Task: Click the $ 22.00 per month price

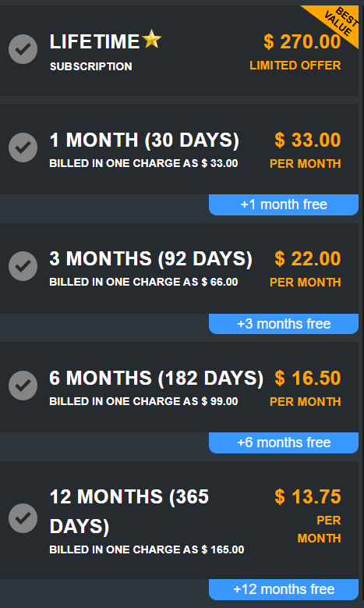Action: pyautogui.click(x=308, y=258)
